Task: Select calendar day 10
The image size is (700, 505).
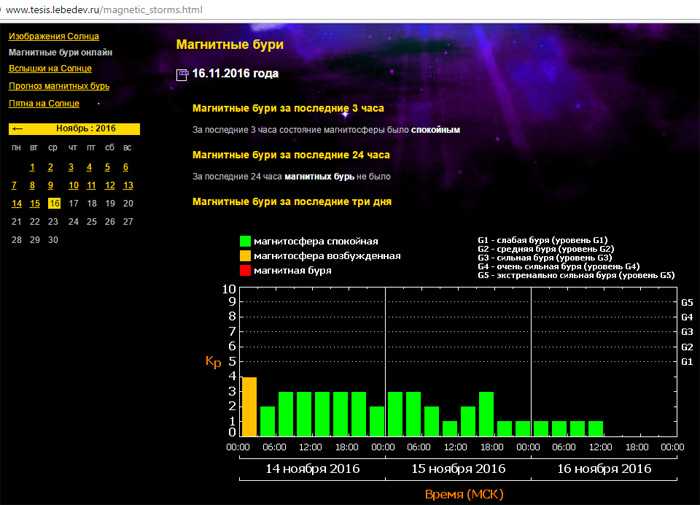Action: (x=74, y=185)
